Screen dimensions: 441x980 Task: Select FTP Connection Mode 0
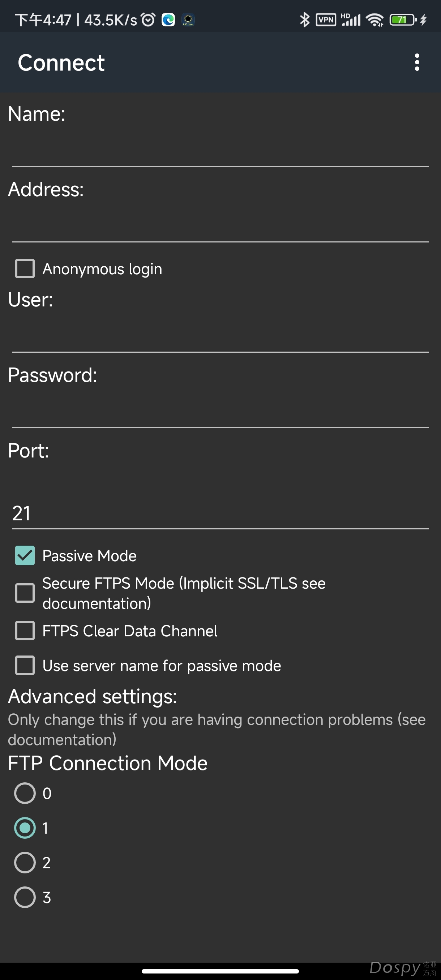coord(25,793)
